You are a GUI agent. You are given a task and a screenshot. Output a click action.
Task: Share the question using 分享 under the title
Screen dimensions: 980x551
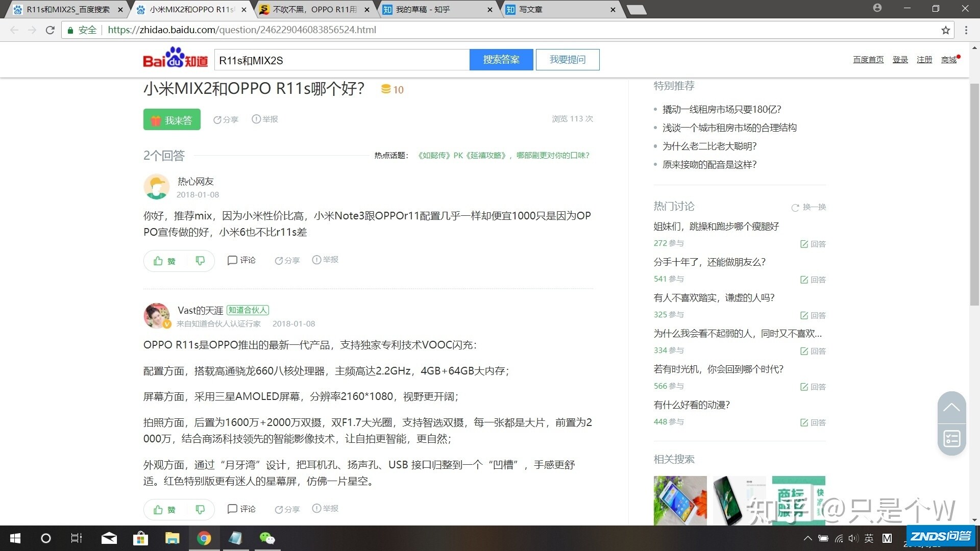(x=226, y=119)
